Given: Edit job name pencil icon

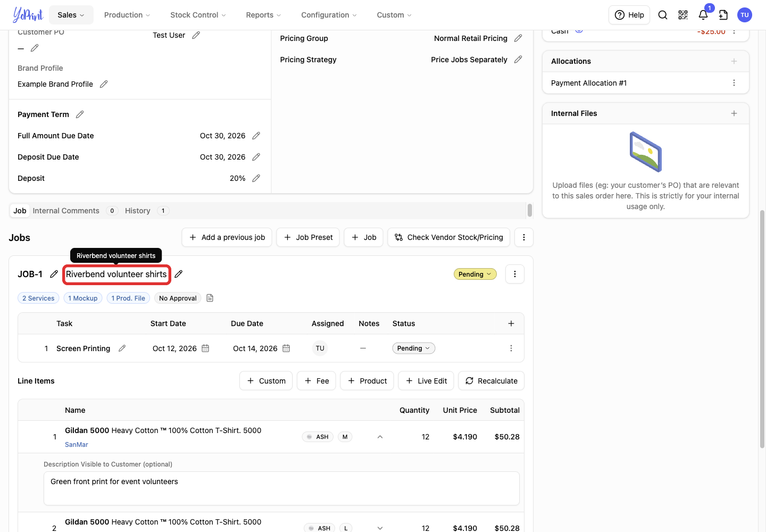Looking at the screenshot, I should point(179,274).
